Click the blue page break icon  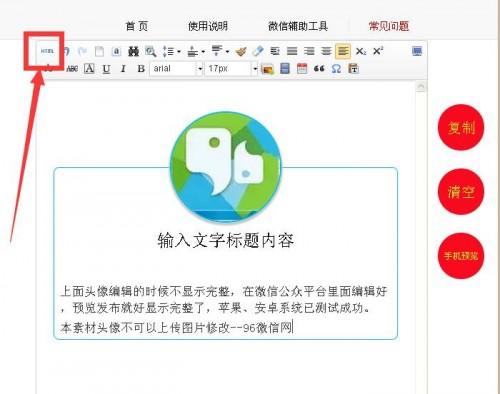[285, 69]
